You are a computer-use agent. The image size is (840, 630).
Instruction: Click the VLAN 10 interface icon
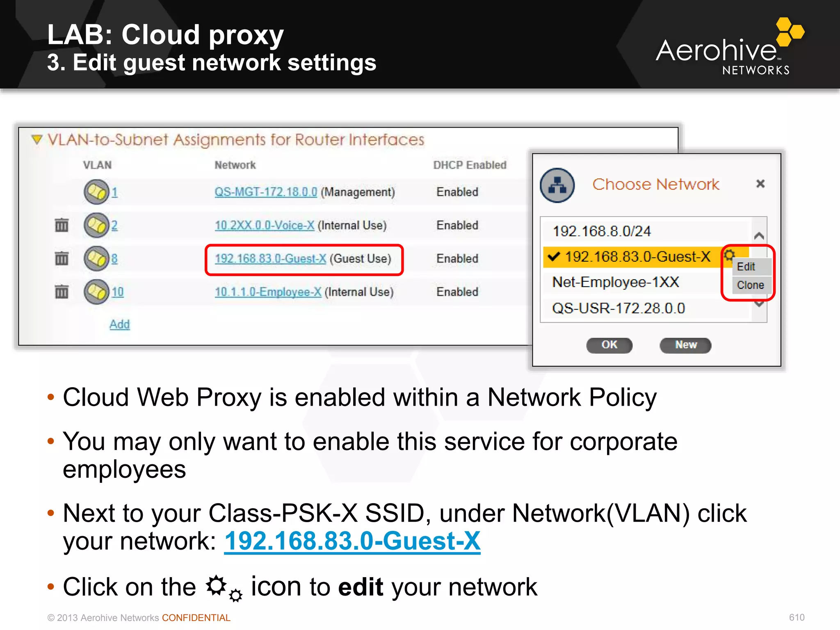pos(96,292)
